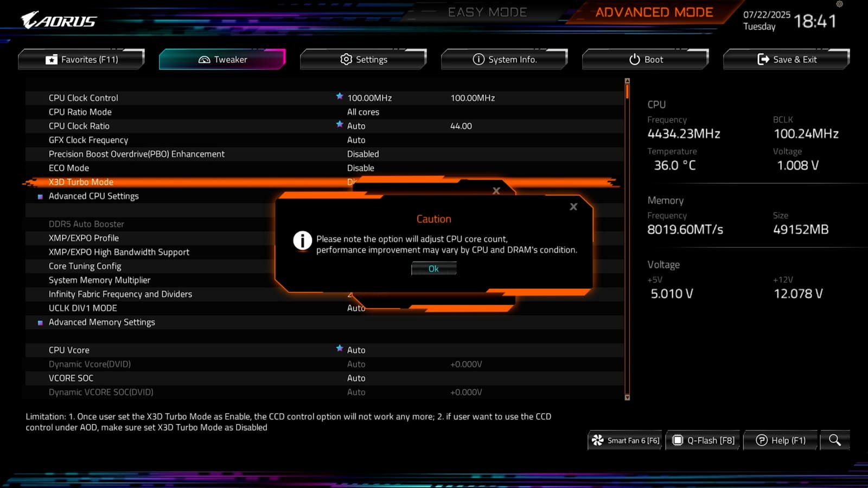Viewport: 868px width, 488px height.
Task: Toggle the favorite star for CPU Clock Ratio
Action: (x=340, y=124)
